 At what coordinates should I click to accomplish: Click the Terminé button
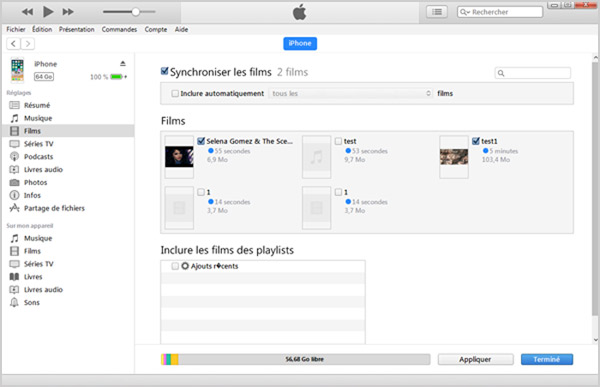coord(547,359)
